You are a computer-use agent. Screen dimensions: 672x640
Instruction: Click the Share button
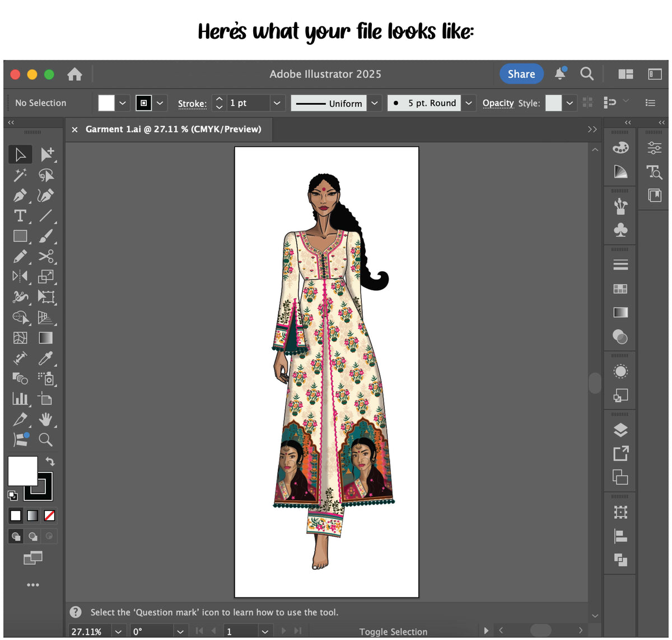click(x=521, y=74)
